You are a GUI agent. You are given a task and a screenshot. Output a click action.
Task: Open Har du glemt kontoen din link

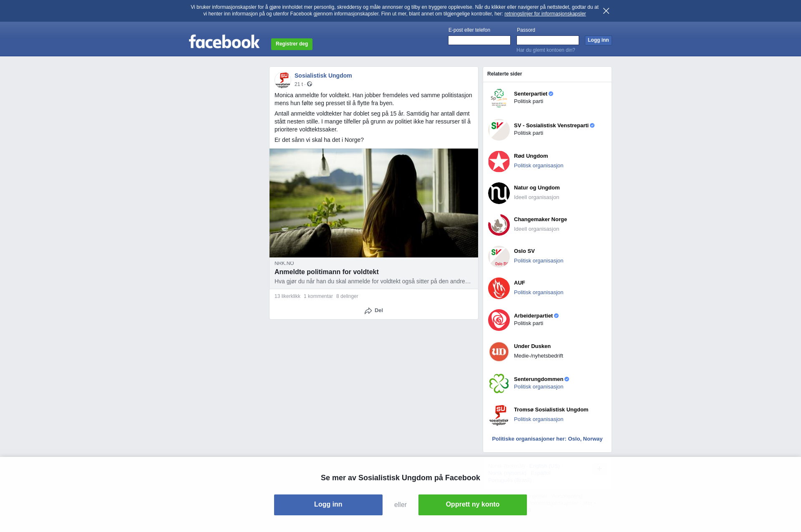click(x=546, y=50)
